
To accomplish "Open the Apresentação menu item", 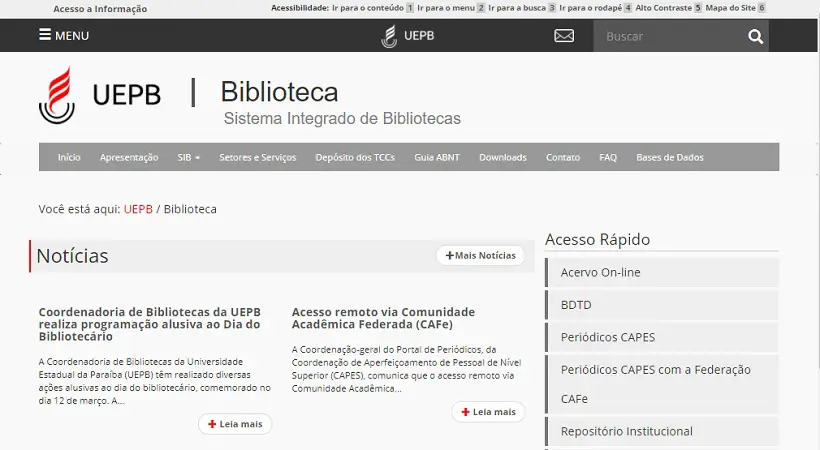I will click(129, 157).
